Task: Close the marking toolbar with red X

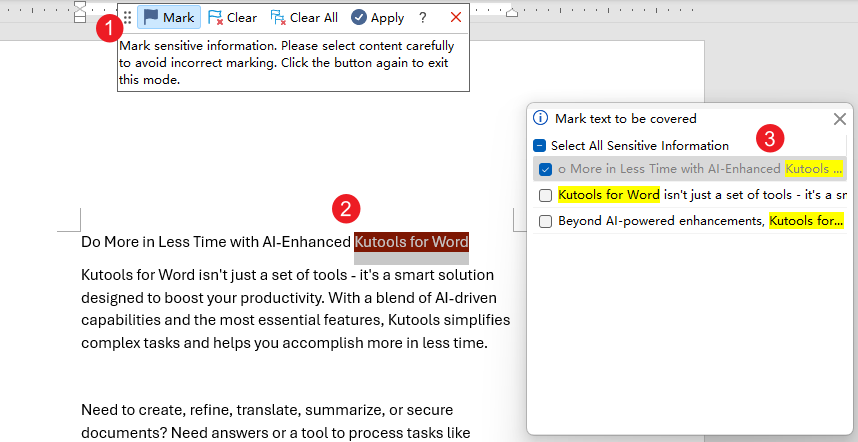Action: click(456, 18)
